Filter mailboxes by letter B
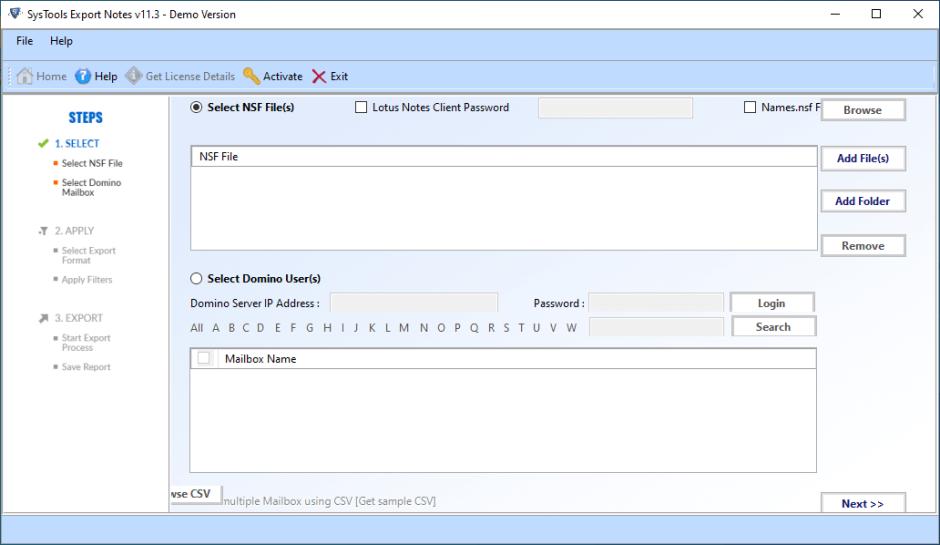This screenshot has width=940, height=545. (x=231, y=328)
